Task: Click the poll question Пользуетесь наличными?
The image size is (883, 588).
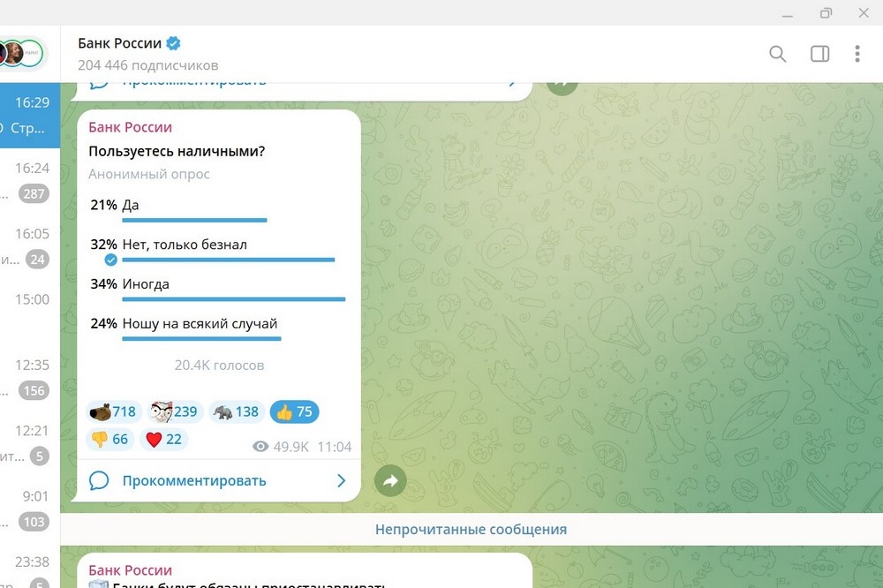Action: pos(177,151)
